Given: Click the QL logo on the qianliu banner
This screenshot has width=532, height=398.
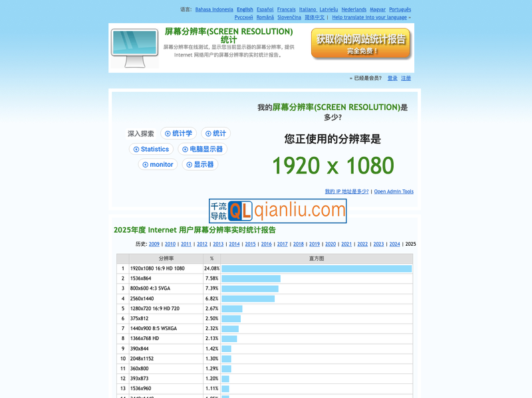Looking at the screenshot, I should coord(241,209).
